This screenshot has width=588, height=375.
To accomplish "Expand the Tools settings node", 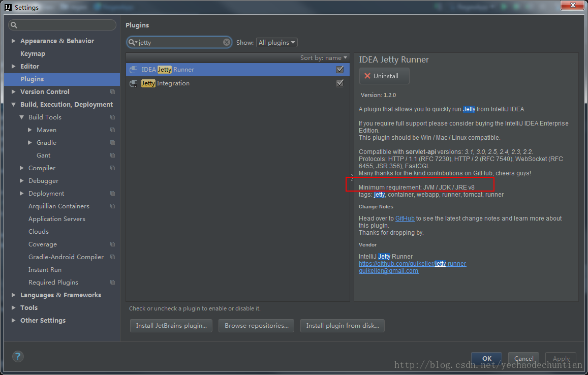I will pos(14,308).
